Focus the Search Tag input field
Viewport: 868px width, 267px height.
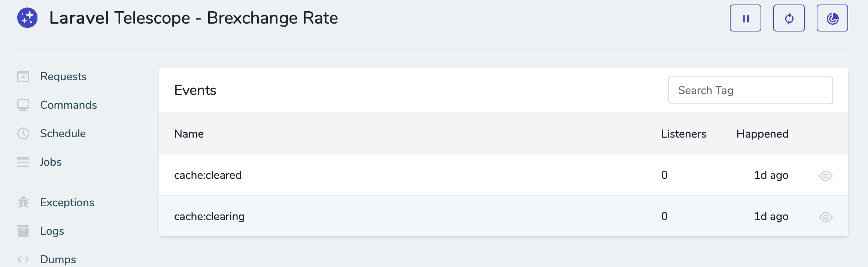(750, 90)
